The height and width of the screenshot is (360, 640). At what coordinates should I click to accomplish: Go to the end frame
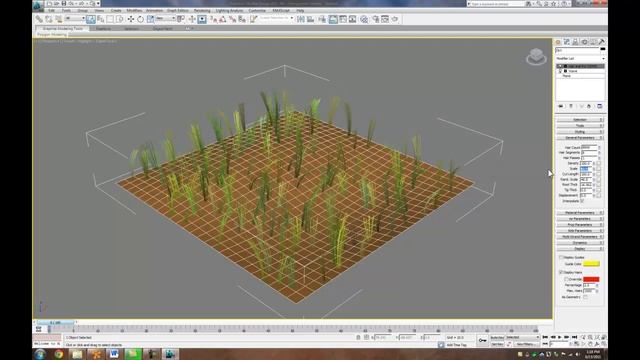pos(574,337)
